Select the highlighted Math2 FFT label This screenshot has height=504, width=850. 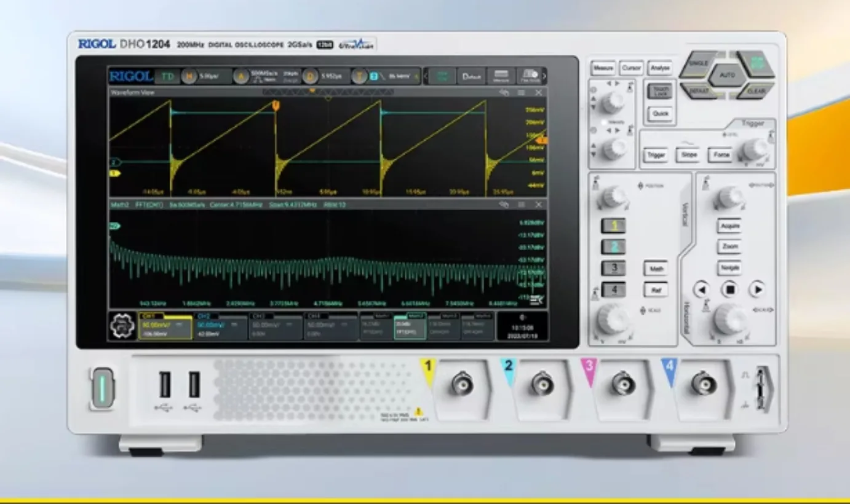pyautogui.click(x=410, y=326)
